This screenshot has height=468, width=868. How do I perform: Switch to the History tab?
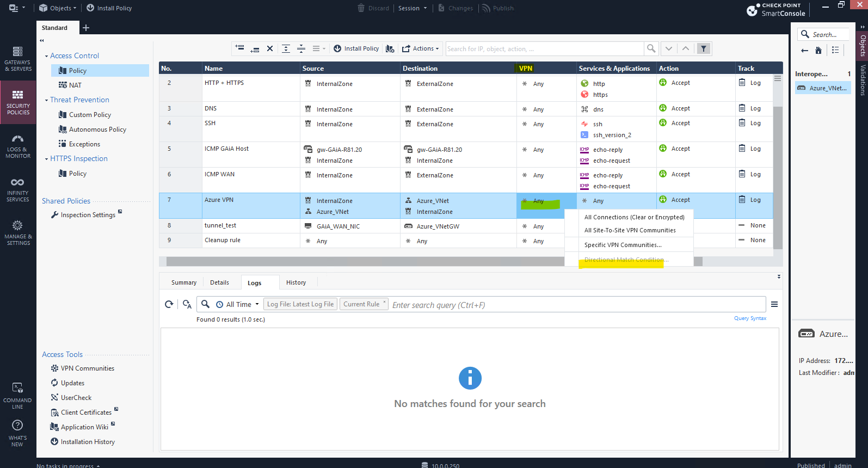pos(296,282)
